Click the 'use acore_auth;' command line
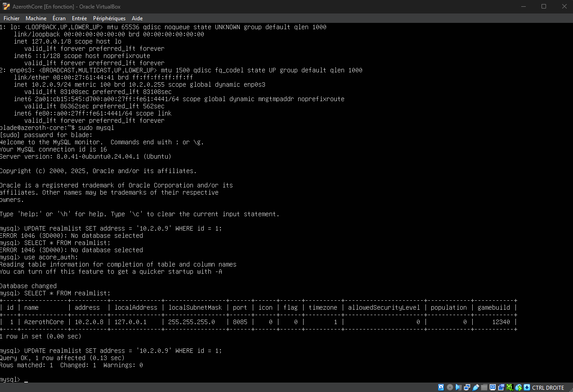Viewport: 573px width, 392px height. point(51,257)
